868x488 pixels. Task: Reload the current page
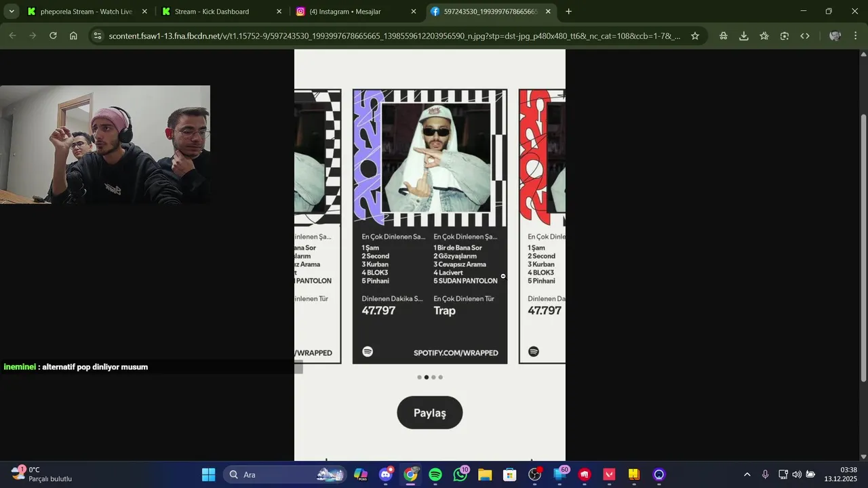click(x=53, y=36)
